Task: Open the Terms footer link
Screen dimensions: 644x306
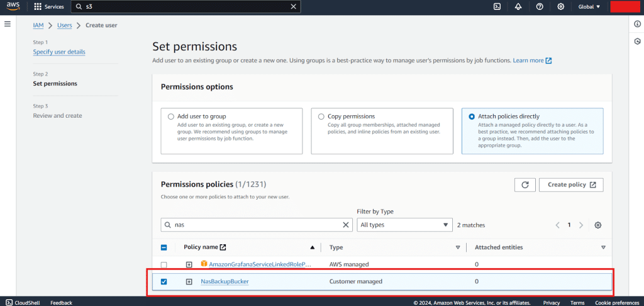Action: 577,303
